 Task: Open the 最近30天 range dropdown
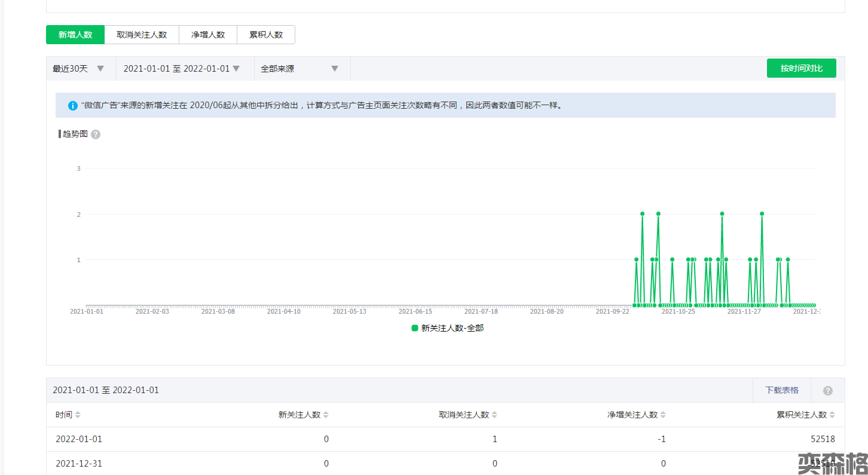(x=78, y=69)
